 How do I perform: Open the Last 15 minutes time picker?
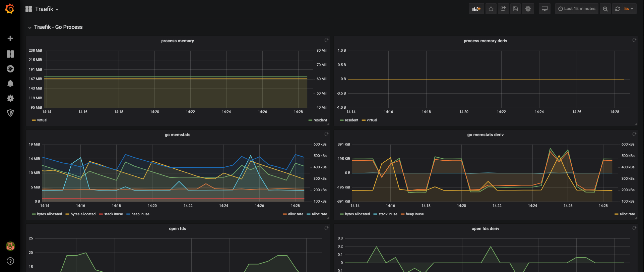[x=577, y=9]
